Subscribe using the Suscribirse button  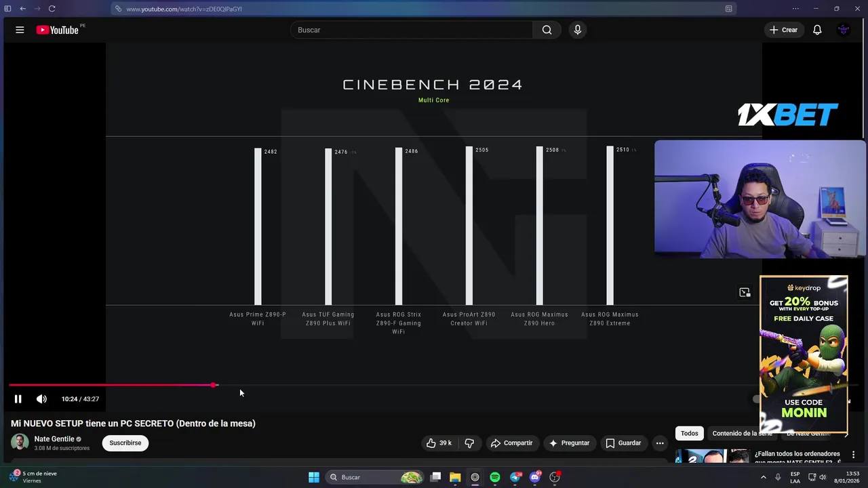pos(125,443)
